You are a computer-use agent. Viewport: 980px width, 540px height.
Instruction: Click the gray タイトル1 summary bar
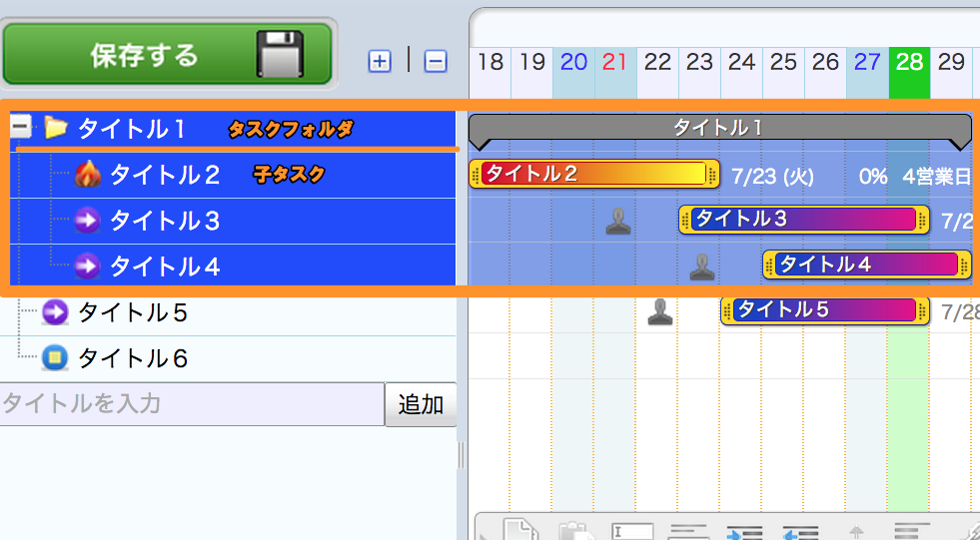[720, 129]
